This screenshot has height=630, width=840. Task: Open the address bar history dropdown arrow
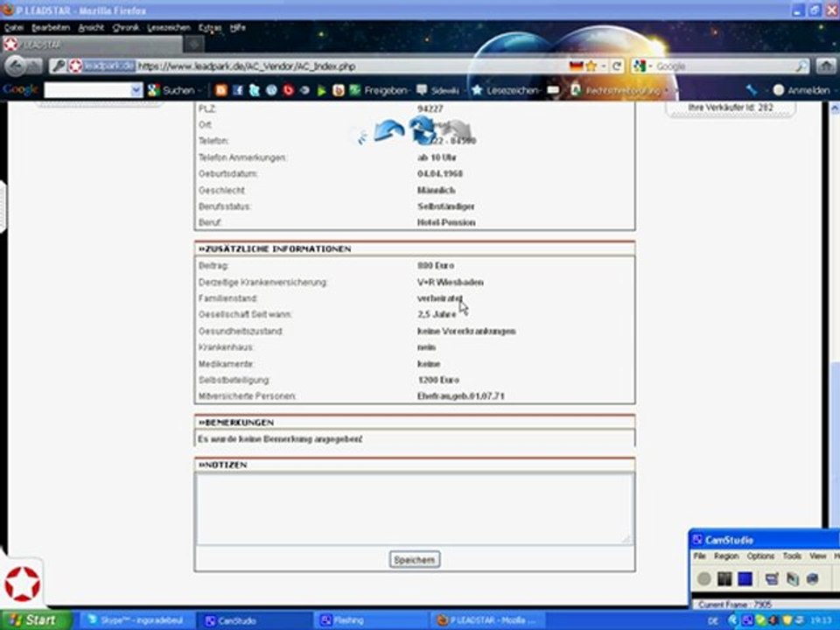[x=604, y=66]
